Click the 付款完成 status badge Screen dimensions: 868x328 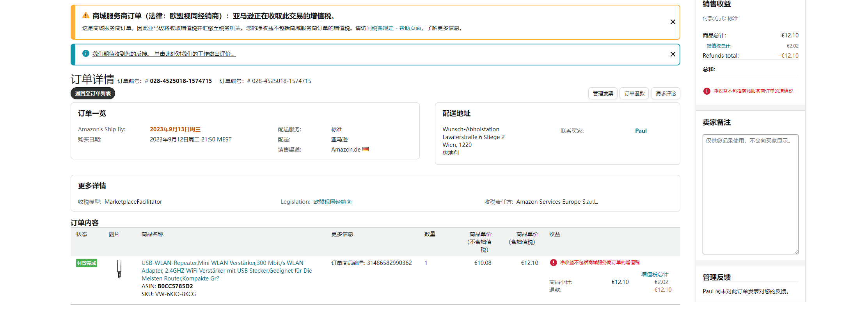(x=86, y=263)
